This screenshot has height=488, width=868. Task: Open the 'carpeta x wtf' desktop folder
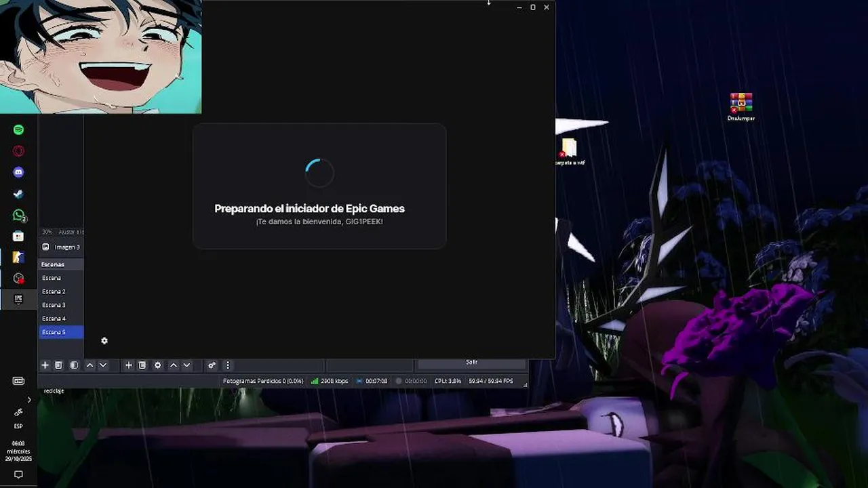tap(569, 152)
